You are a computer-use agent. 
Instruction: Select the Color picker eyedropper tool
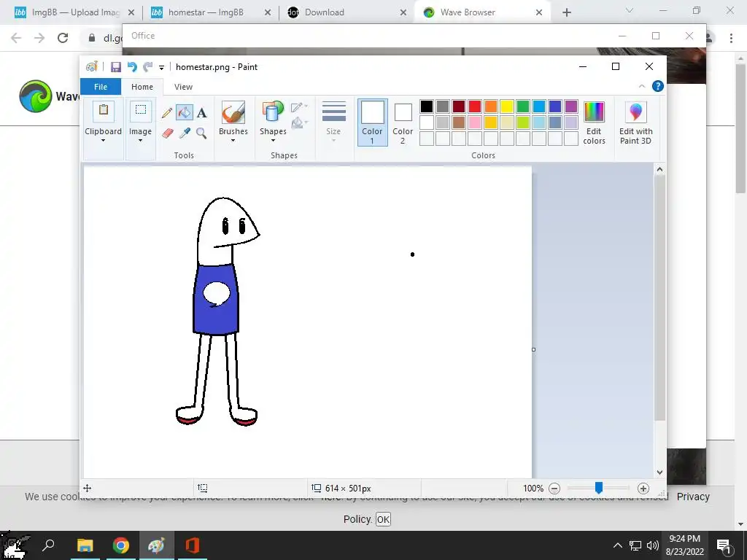point(185,133)
